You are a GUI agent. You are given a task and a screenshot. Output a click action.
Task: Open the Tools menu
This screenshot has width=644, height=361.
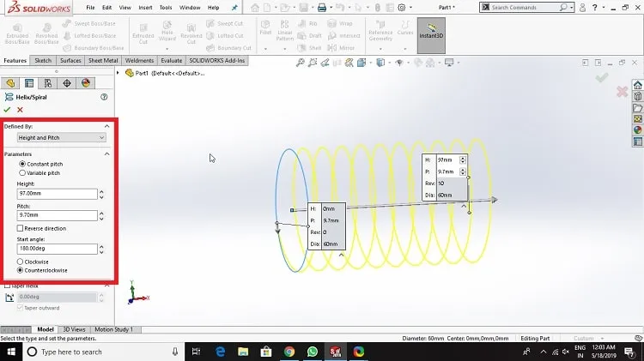click(166, 8)
